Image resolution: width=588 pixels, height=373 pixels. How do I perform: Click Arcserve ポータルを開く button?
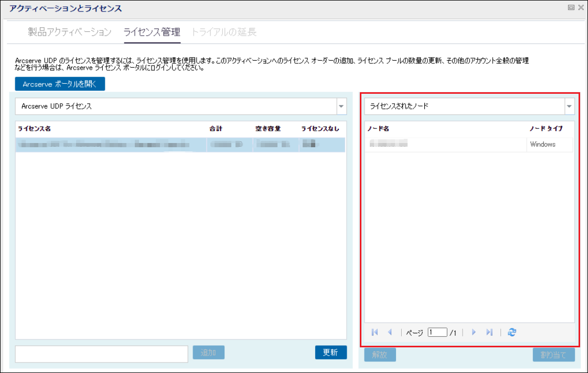60,84
